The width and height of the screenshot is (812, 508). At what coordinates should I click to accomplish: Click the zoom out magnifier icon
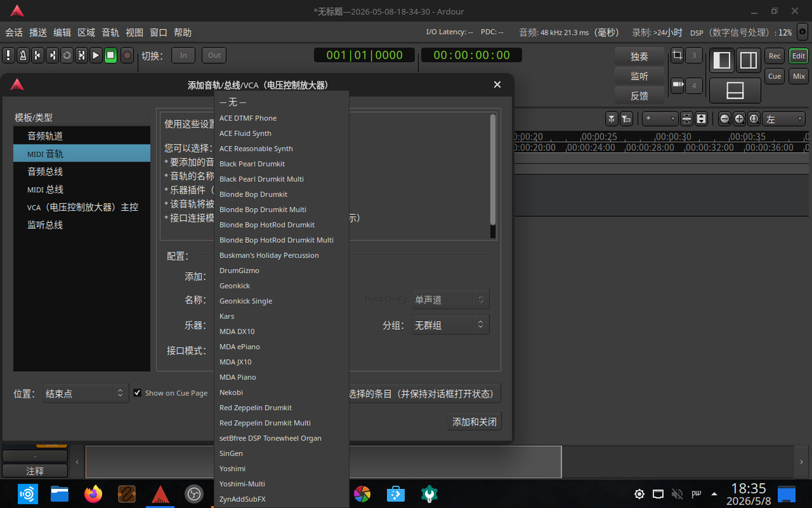[x=725, y=119]
